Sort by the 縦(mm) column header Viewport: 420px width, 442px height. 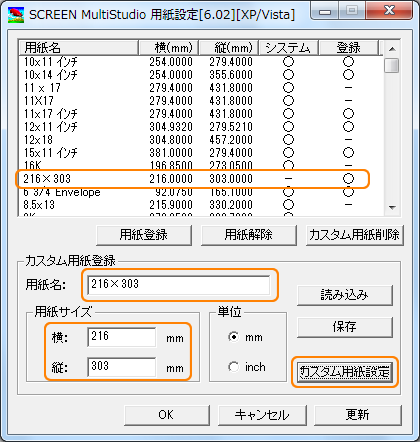pos(229,48)
